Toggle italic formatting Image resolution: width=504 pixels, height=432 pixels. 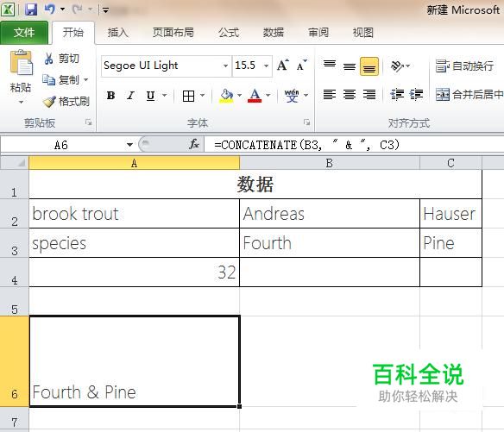pyautogui.click(x=131, y=96)
